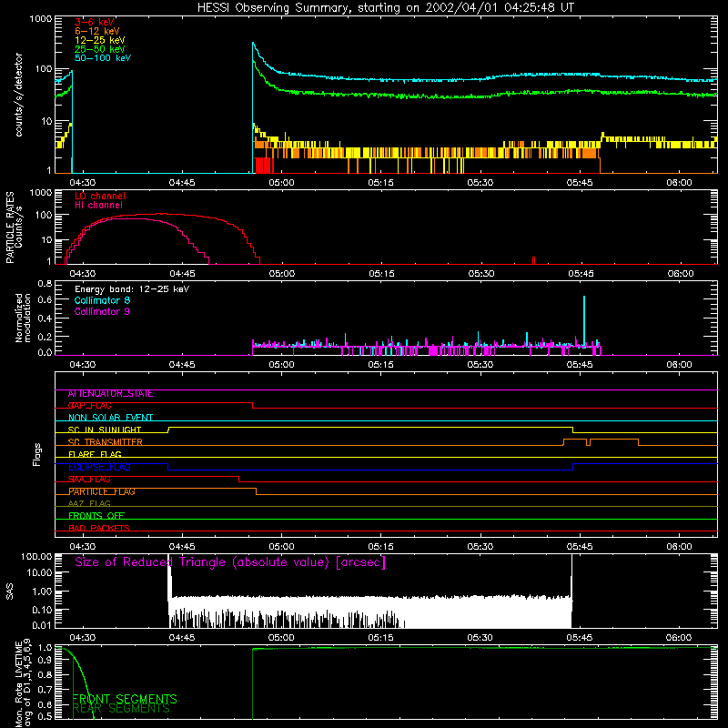Click the 'PARTICLE RATES Counts/s' axis label
This screenshot has height=728, width=728.
14,227
